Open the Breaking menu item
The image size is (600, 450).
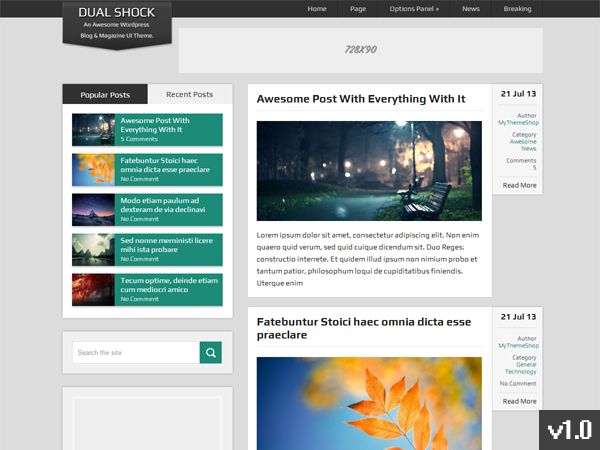tap(517, 9)
